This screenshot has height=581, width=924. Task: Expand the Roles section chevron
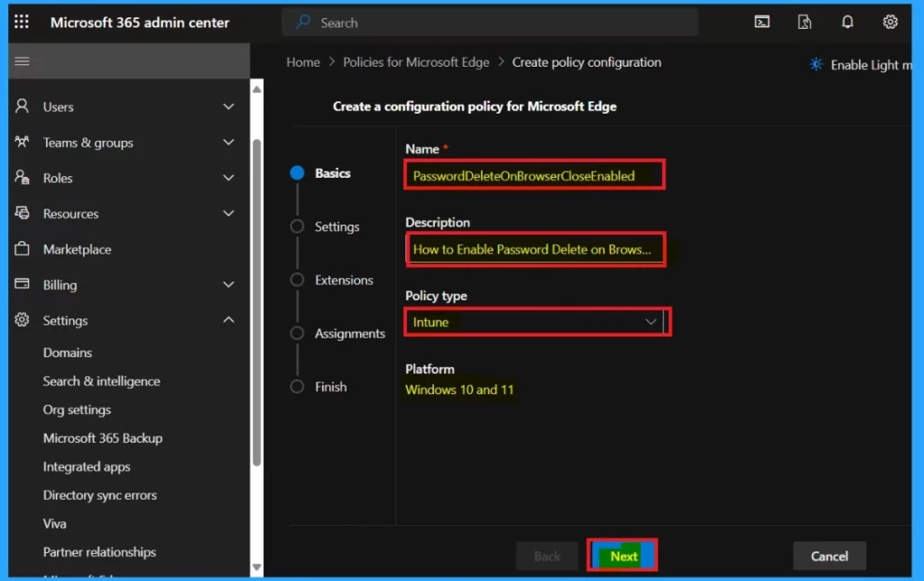228,178
